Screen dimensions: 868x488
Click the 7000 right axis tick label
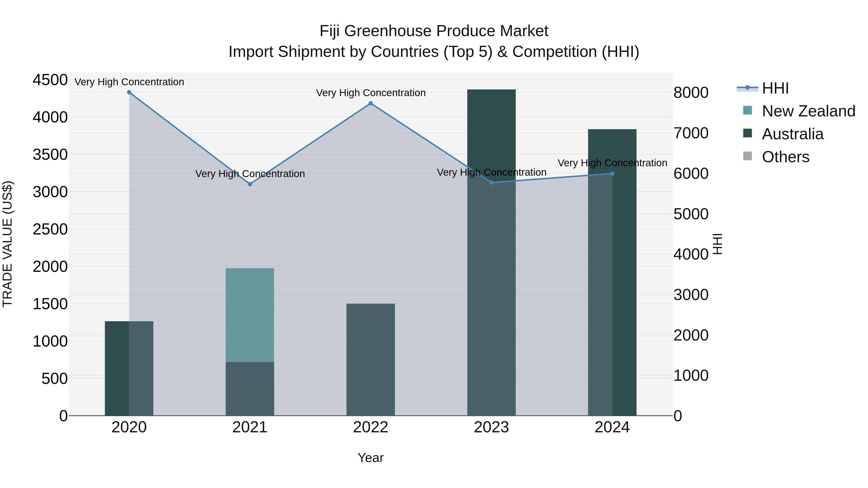(691, 133)
